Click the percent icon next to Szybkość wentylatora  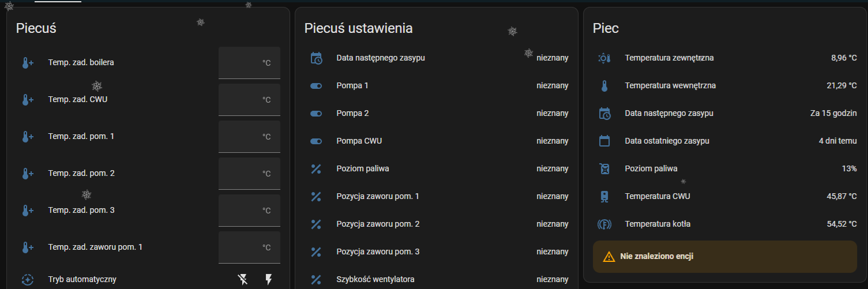[x=316, y=280]
